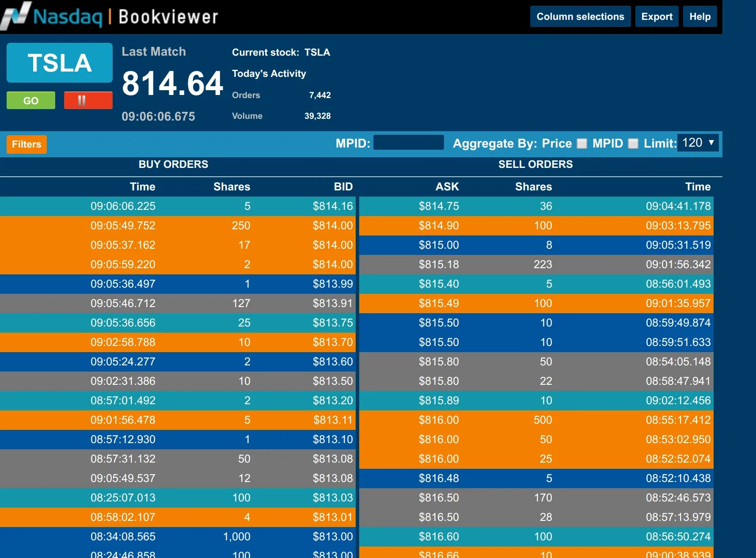The image size is (756, 558).
Task: Select the $813.11 bid cell
Action: [x=333, y=420]
